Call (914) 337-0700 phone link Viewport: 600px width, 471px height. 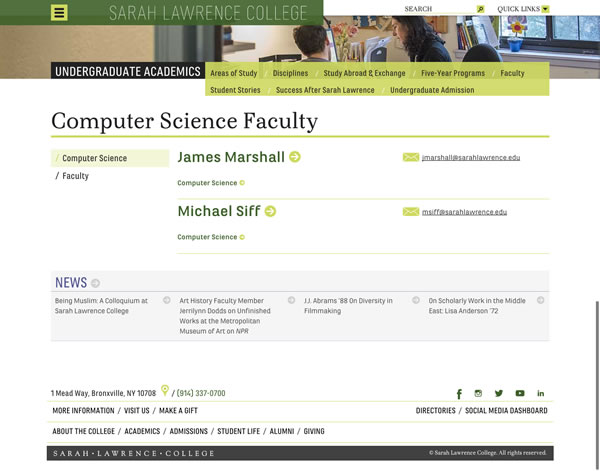click(x=201, y=393)
